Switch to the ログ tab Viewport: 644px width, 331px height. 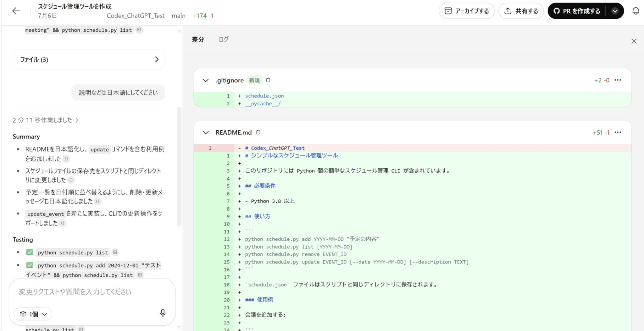[223, 40]
